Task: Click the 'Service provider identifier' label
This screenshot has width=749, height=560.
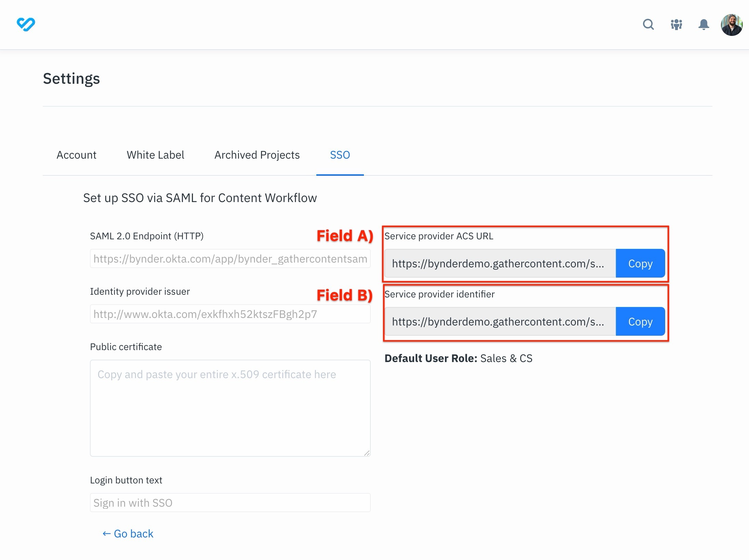Action: click(439, 294)
